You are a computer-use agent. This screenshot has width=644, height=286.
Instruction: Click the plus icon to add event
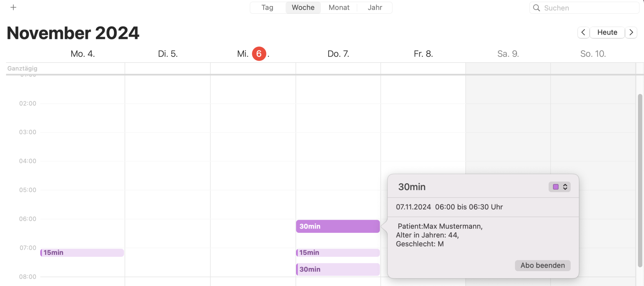(13, 8)
